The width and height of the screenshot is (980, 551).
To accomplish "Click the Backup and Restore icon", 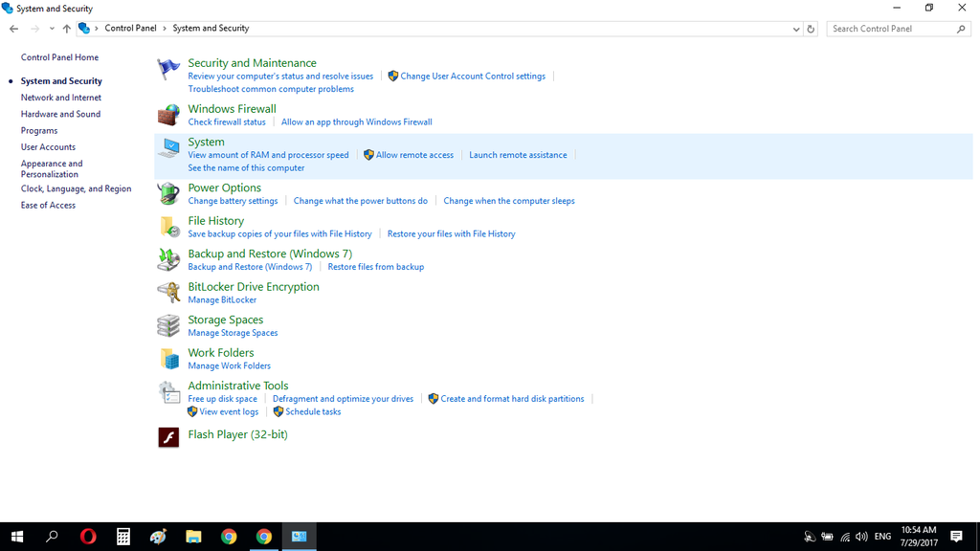I will click(x=168, y=260).
